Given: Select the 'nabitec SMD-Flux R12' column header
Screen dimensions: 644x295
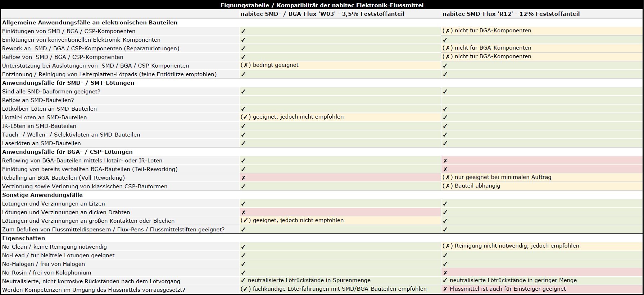Looking at the screenshot, I should 511,14.
